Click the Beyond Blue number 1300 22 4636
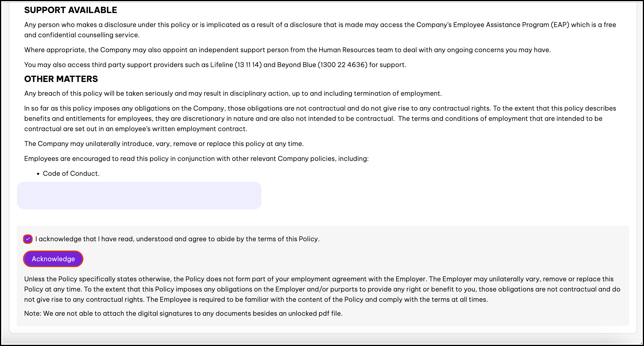 343,65
